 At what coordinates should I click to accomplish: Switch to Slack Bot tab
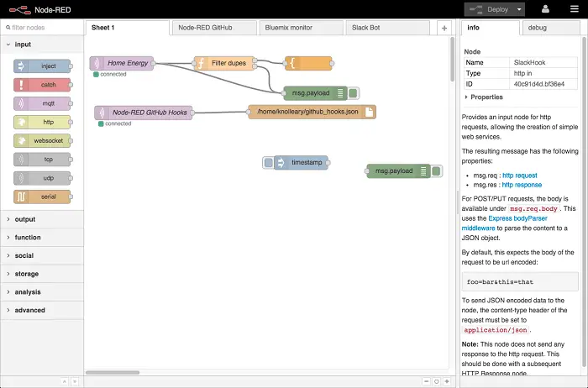pos(388,28)
